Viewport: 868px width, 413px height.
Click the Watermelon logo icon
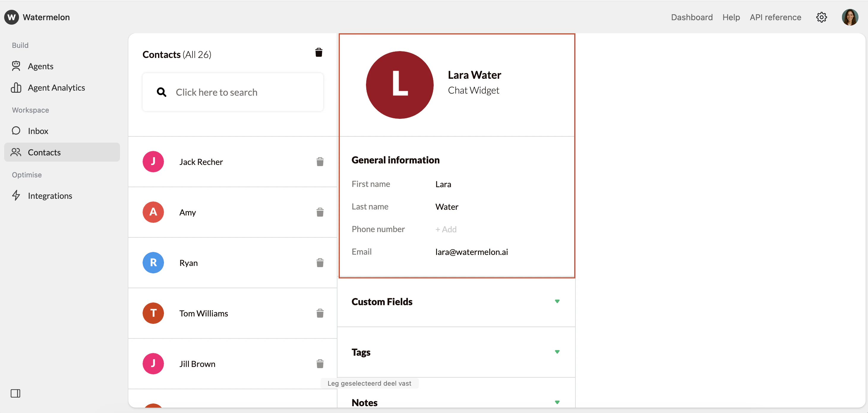point(12,17)
